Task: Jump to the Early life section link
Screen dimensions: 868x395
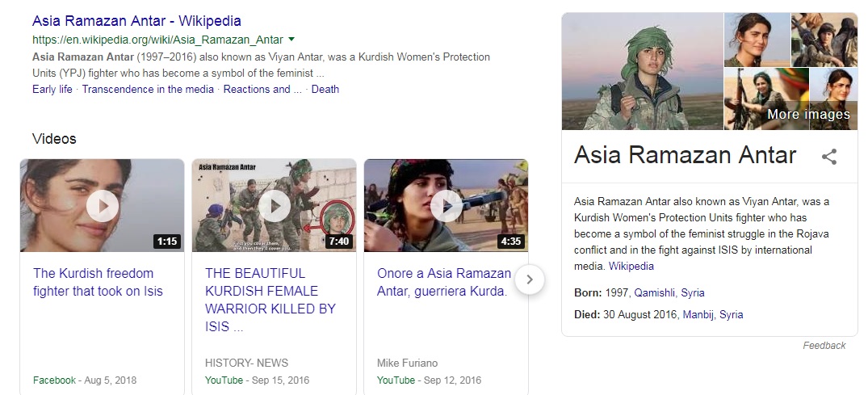Action: (x=52, y=89)
